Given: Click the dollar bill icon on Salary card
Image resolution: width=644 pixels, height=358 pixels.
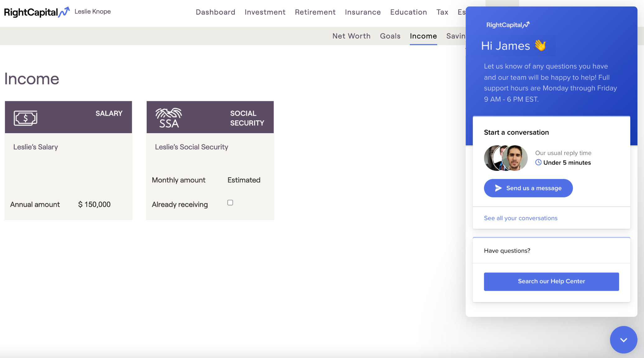Looking at the screenshot, I should pos(26,118).
